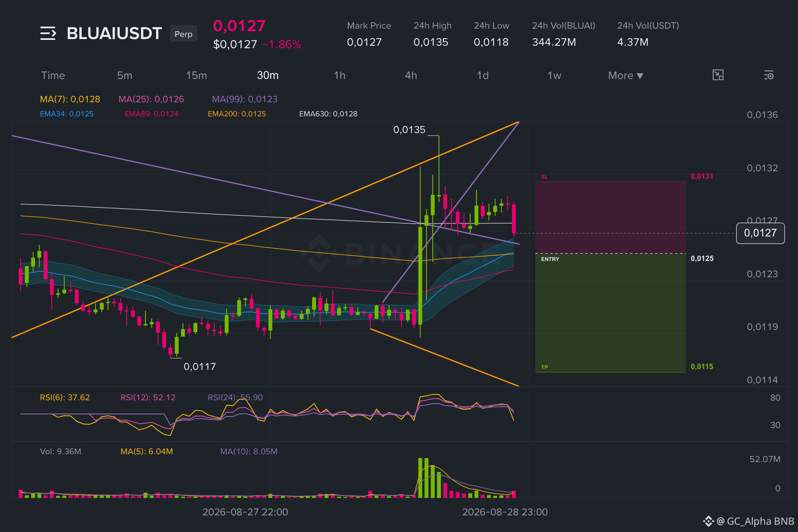Click the volume MA(5): 6.04M label
This screenshot has height=532, width=798.
147,451
